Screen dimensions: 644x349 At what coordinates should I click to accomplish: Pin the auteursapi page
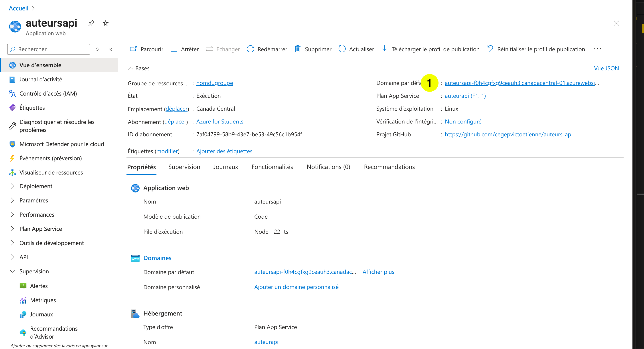point(91,23)
